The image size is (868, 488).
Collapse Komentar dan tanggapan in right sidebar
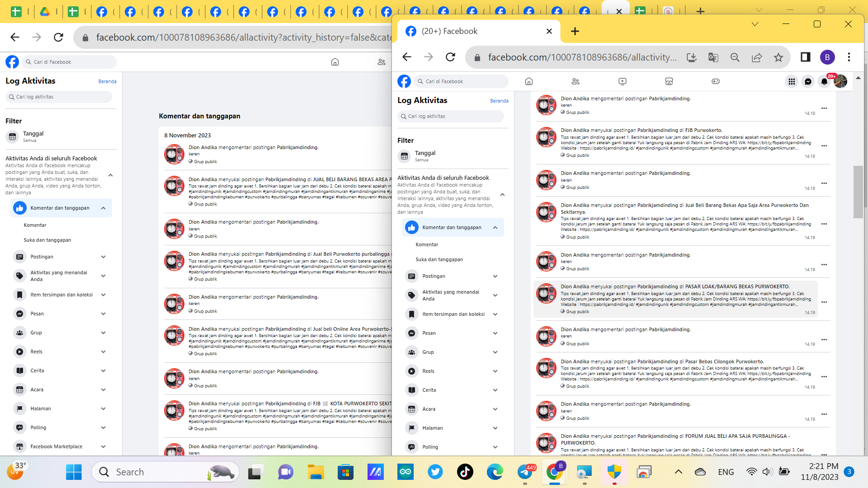pos(495,227)
